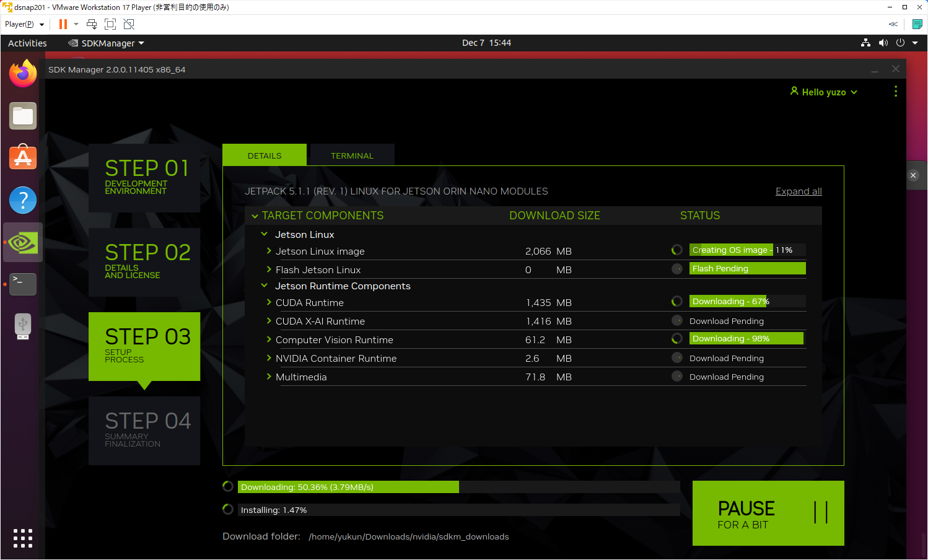Expand the Jetson Linux image row
The height and width of the screenshot is (560, 928).
(269, 251)
